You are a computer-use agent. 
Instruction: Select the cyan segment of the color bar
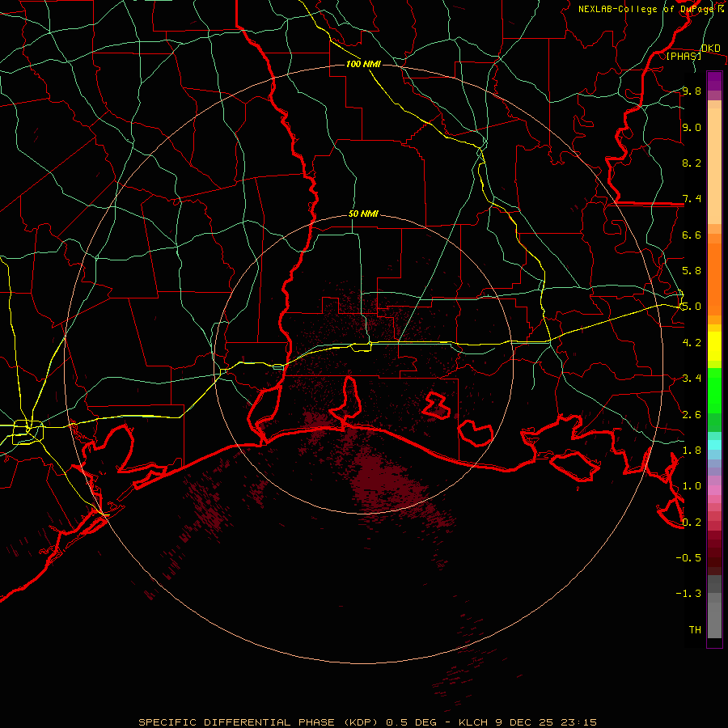pyautogui.click(x=714, y=445)
